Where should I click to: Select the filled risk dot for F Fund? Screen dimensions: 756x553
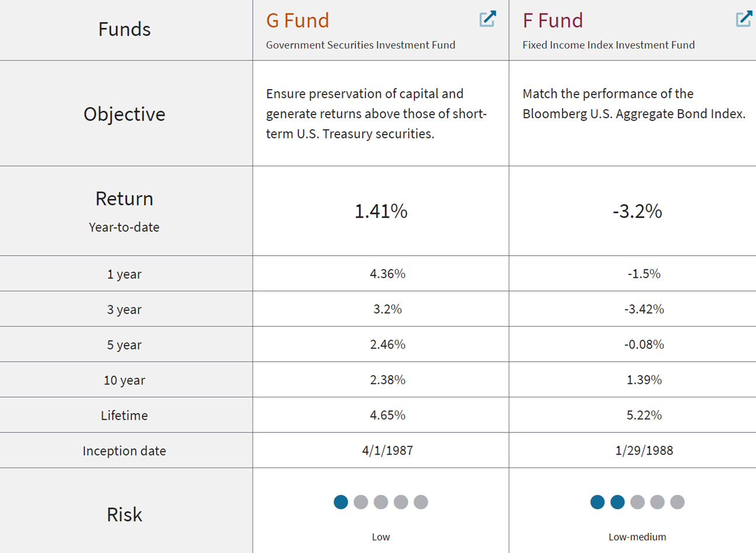597,502
